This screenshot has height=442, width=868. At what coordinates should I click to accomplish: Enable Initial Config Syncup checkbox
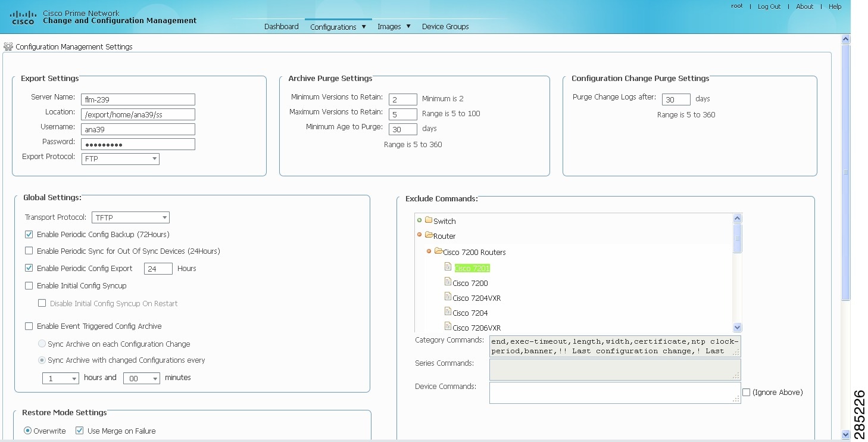[x=29, y=285]
